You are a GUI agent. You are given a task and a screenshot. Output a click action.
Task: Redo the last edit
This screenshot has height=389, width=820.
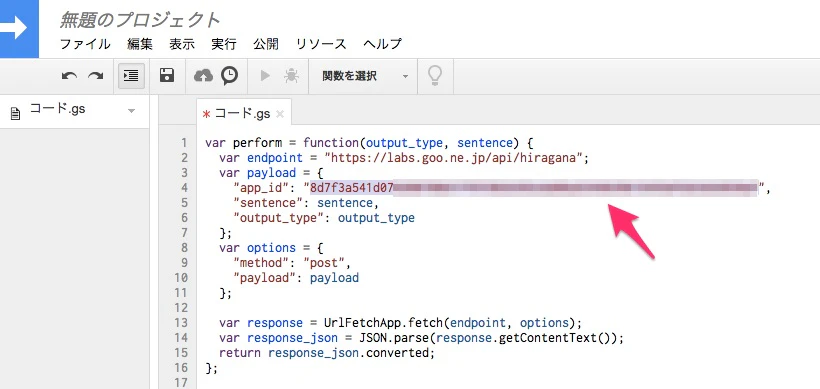click(95, 76)
